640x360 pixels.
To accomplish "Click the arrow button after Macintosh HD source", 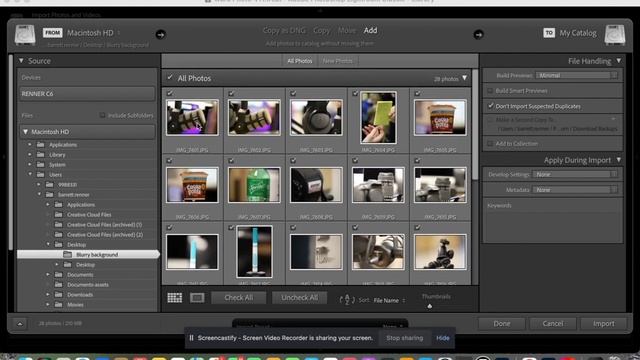I will click(x=160, y=34).
